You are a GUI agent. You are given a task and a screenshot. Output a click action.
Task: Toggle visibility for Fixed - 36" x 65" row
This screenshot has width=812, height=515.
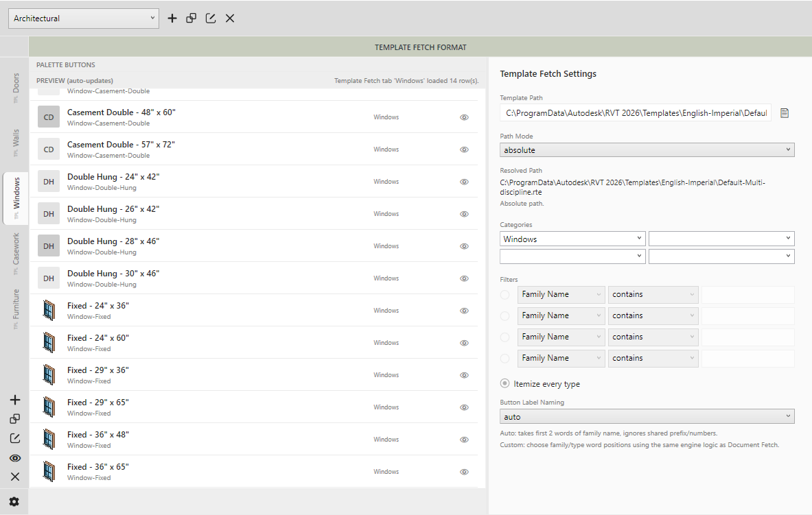pos(464,472)
